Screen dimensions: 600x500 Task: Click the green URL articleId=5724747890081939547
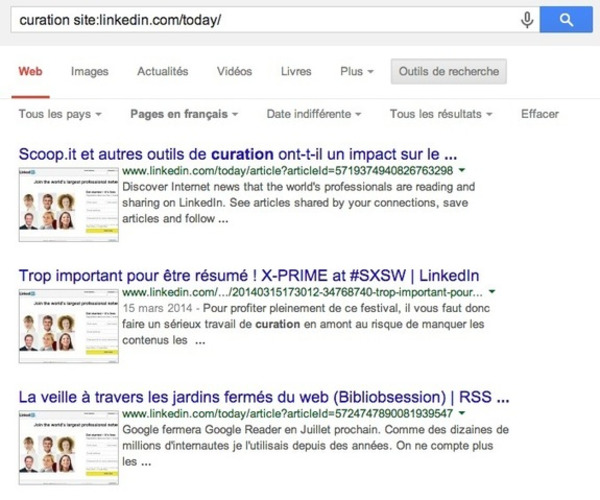coord(287,414)
